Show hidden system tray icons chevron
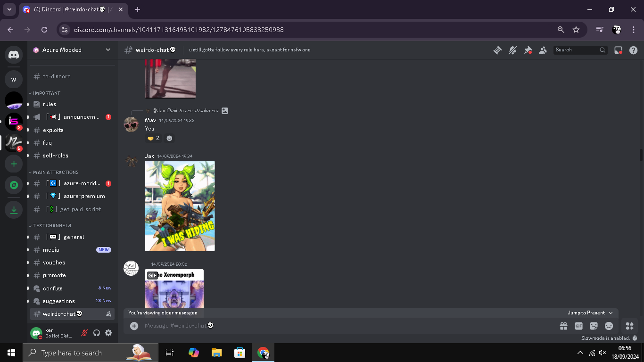Viewport: 644px width, 362px height. point(580,353)
